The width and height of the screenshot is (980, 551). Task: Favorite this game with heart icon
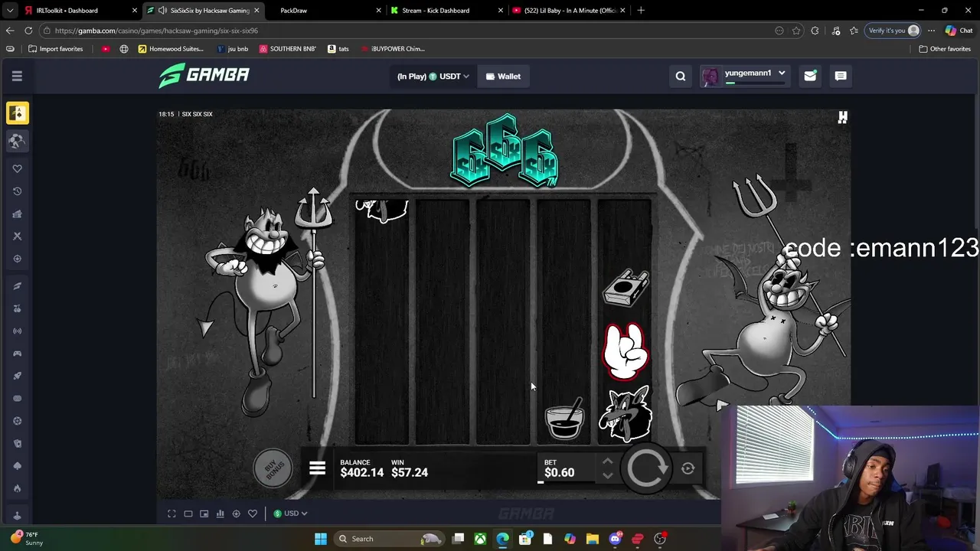pyautogui.click(x=252, y=514)
